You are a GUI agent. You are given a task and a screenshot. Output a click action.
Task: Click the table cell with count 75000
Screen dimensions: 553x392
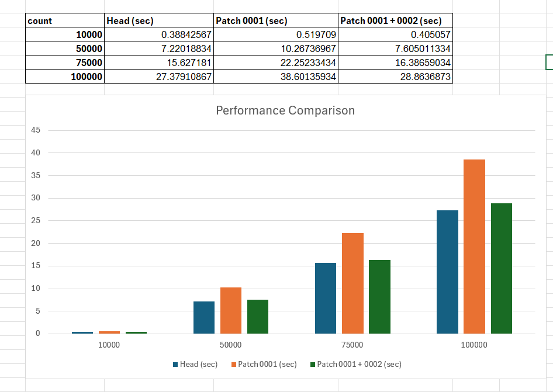coord(64,63)
